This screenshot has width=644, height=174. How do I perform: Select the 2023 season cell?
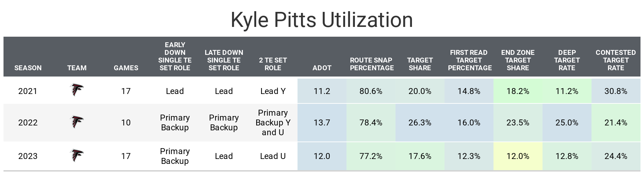(x=28, y=156)
